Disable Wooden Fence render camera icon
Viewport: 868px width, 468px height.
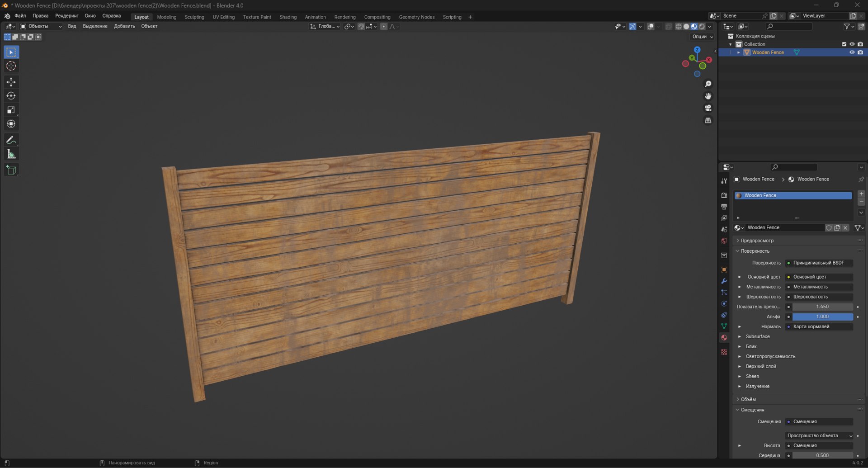860,52
